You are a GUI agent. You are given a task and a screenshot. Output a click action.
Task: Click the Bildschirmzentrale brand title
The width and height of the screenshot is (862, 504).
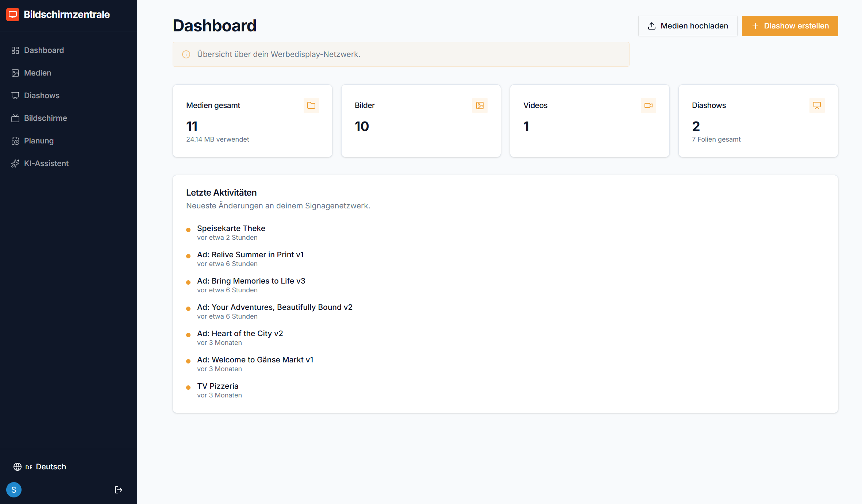point(67,15)
